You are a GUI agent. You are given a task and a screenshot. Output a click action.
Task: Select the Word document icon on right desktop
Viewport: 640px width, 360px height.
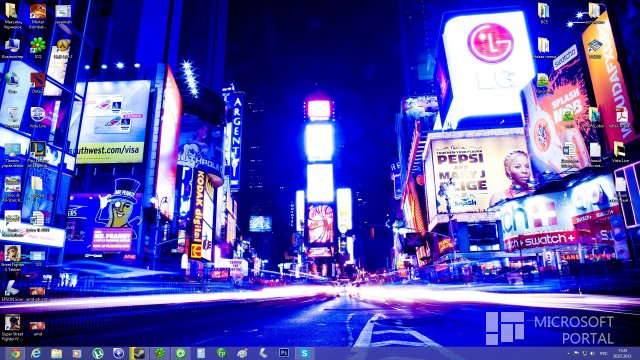[569, 155]
